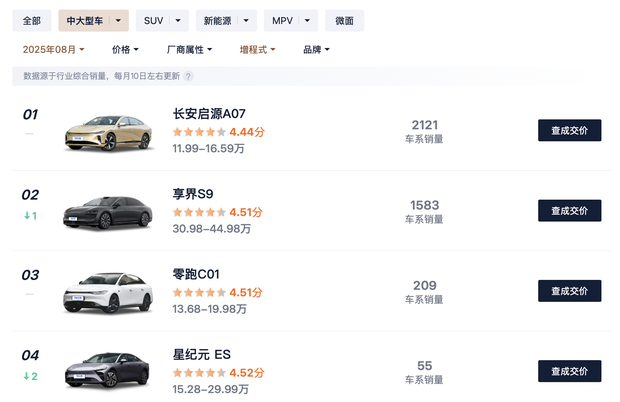Click the 209 sales figure
This screenshot has width=620, height=402.
click(x=425, y=285)
